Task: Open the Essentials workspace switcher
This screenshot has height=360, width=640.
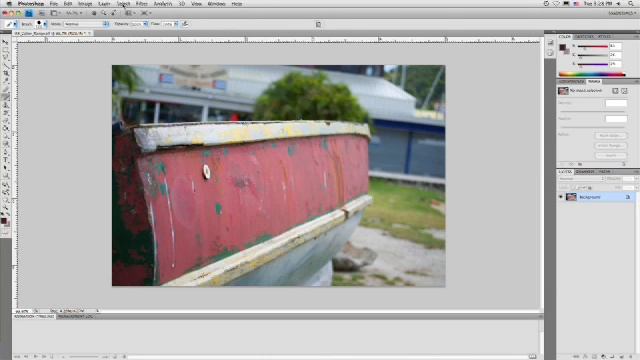Action: [622, 13]
